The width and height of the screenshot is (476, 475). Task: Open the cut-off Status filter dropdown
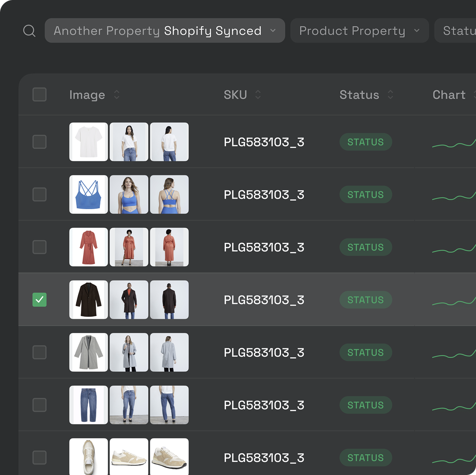click(x=455, y=31)
